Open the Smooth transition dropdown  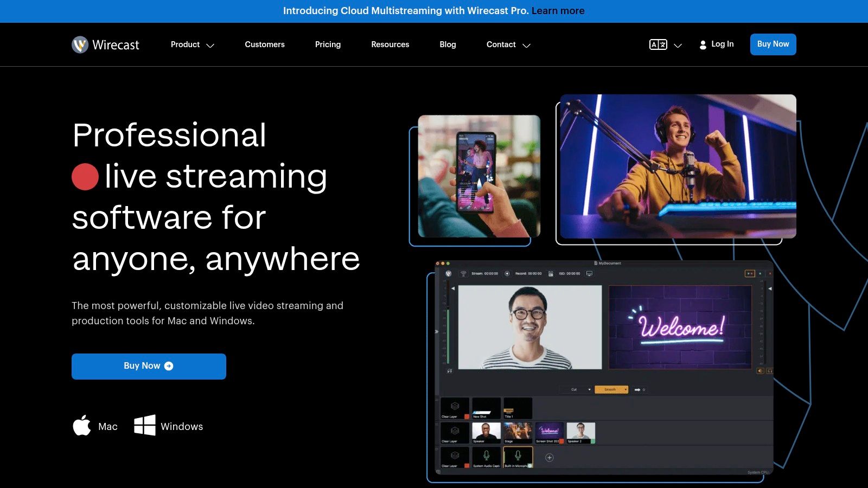611,389
